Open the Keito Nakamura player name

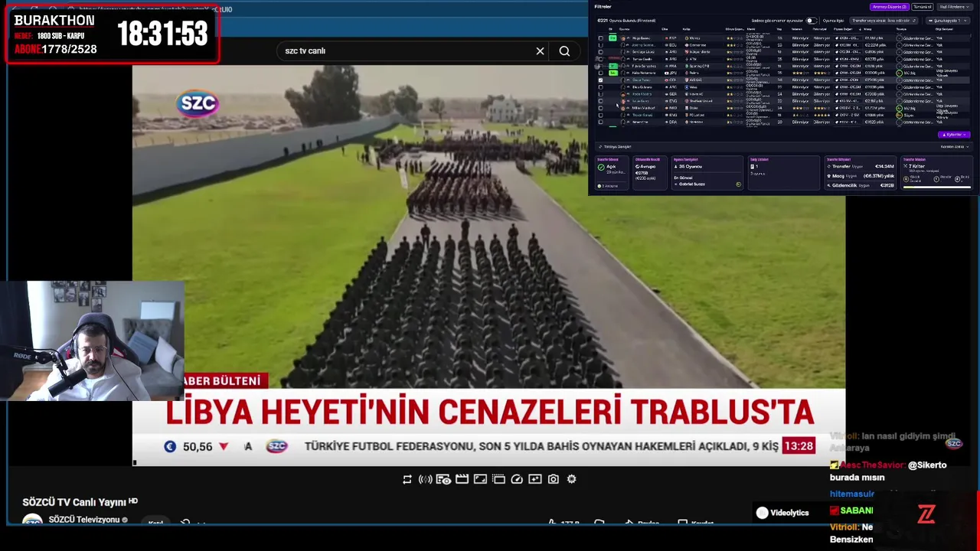click(x=644, y=73)
